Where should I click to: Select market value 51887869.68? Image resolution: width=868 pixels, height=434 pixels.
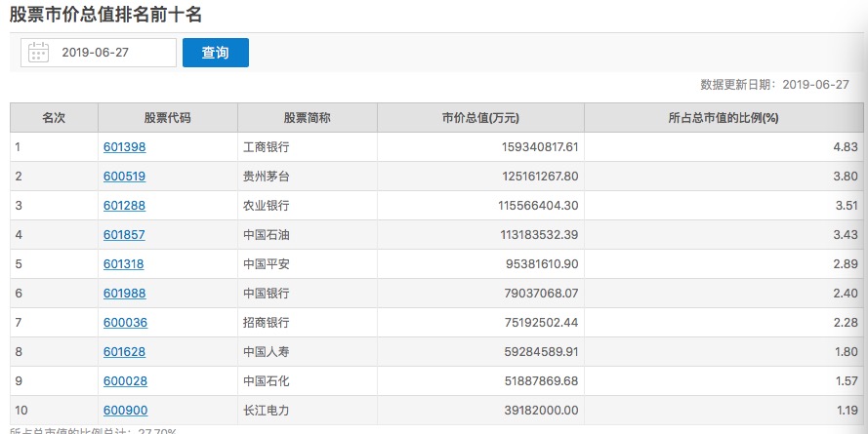[x=541, y=381]
